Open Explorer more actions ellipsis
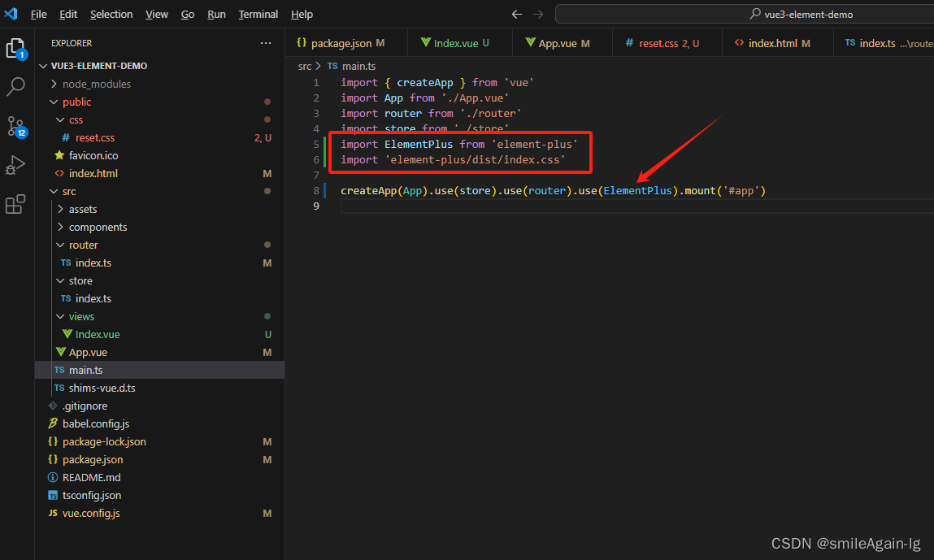The width and height of the screenshot is (934, 560). click(x=266, y=43)
